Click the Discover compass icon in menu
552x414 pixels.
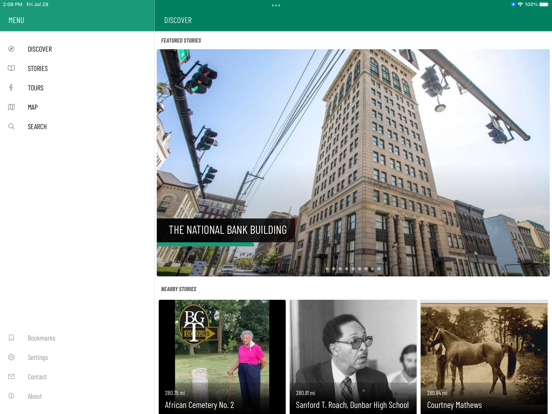(11, 49)
